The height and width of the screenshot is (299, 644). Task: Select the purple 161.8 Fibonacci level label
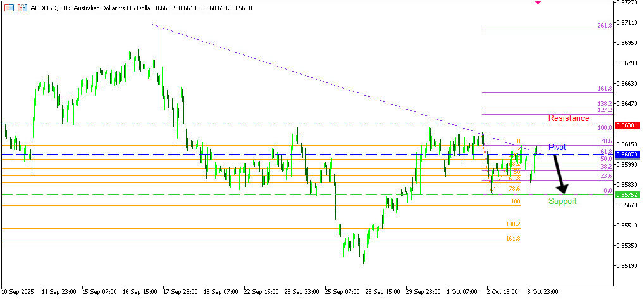click(604, 89)
